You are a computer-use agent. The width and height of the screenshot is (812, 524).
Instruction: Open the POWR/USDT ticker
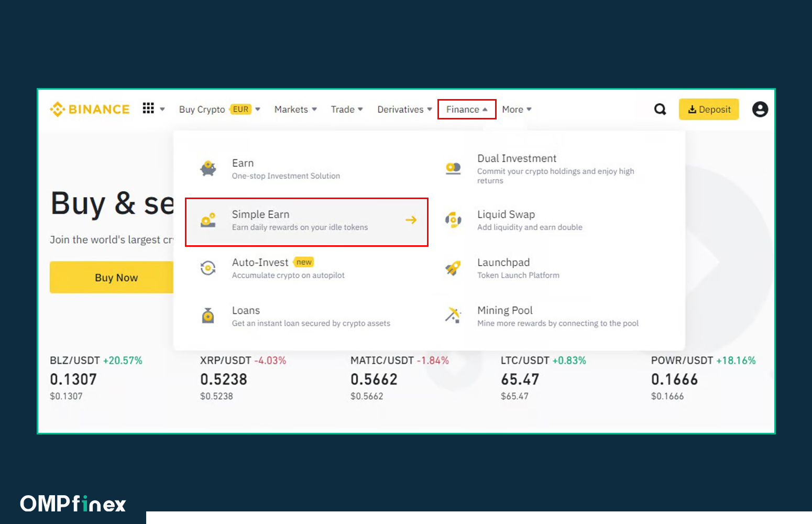coord(704,378)
